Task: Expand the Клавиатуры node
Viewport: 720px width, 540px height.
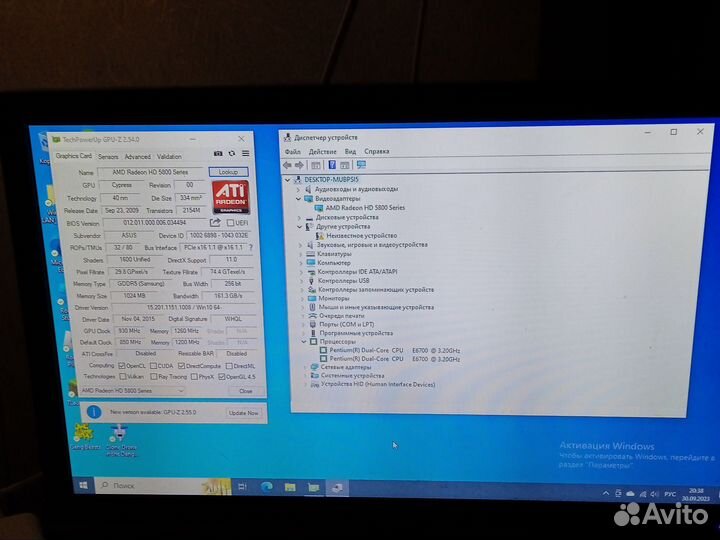Action: click(301, 254)
